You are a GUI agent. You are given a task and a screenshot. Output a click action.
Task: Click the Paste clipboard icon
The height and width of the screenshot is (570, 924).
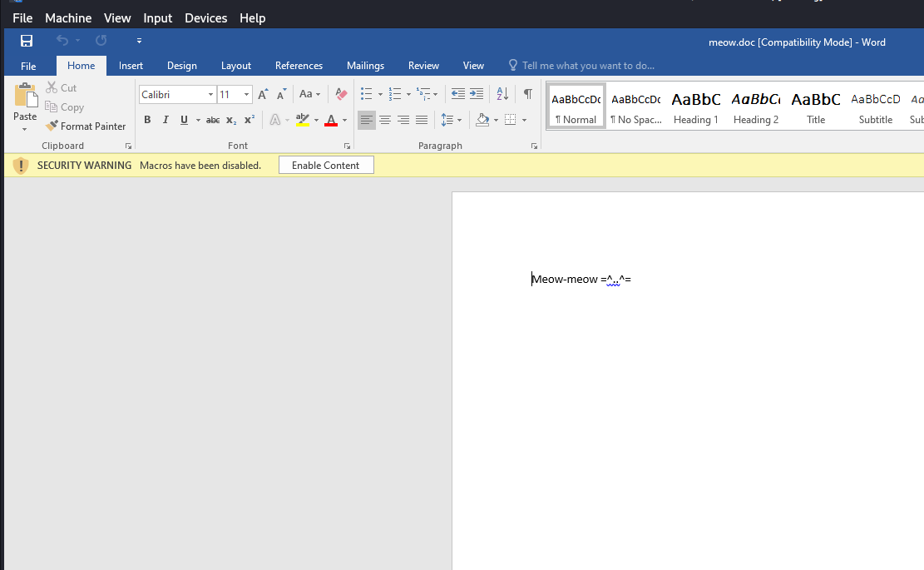coord(25,96)
